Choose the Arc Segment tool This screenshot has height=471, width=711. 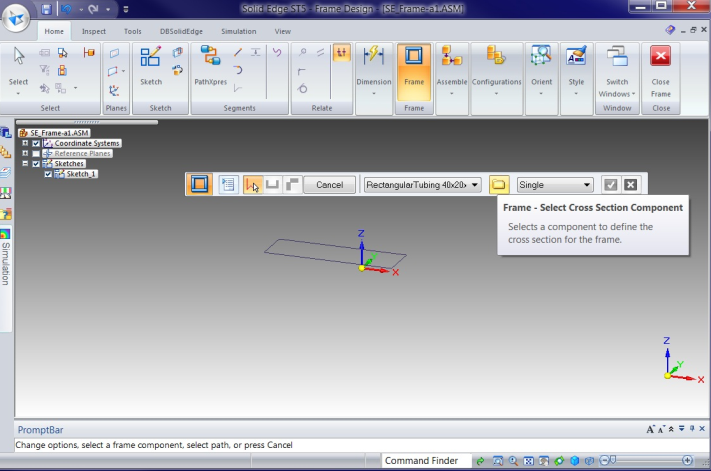[x=238, y=70]
